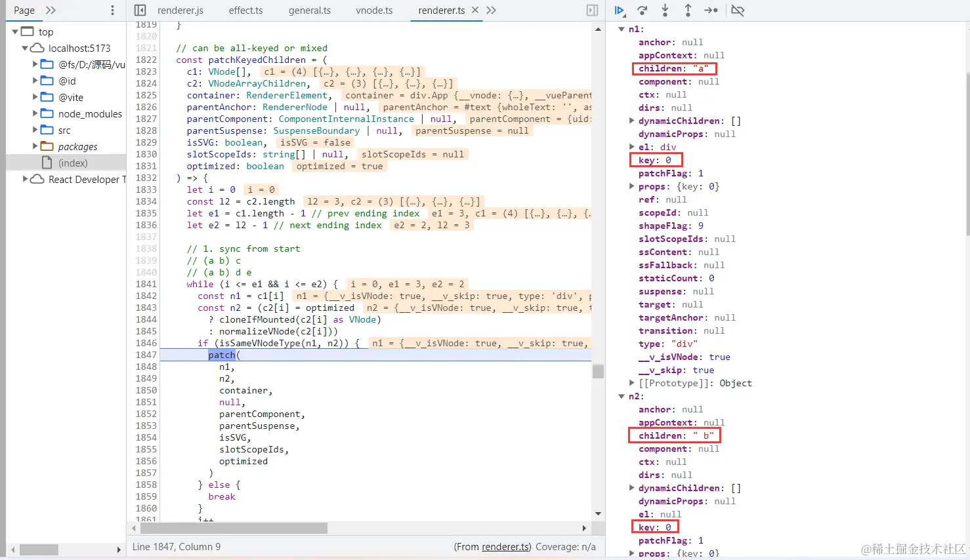
Task: Switch to the effect.ts tab
Action: click(x=246, y=10)
